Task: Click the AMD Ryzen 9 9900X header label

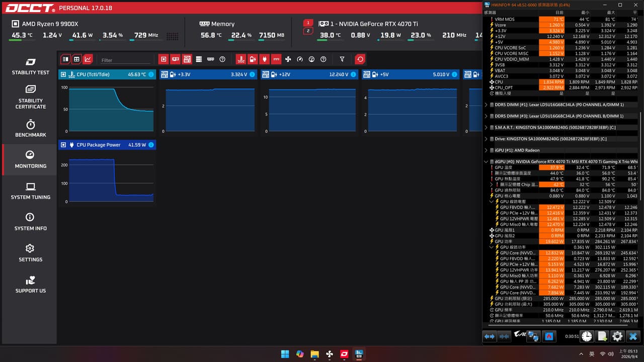Action: click(x=50, y=24)
